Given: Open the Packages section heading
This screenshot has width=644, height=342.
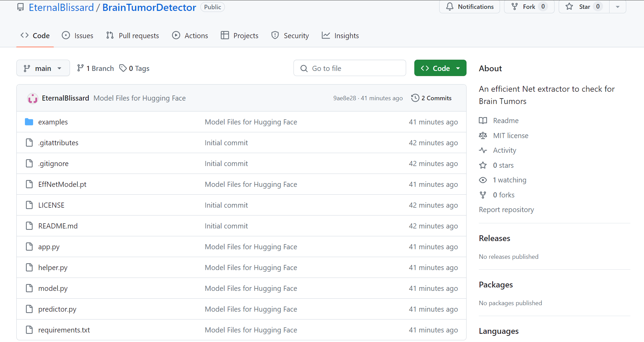Looking at the screenshot, I should (x=496, y=285).
